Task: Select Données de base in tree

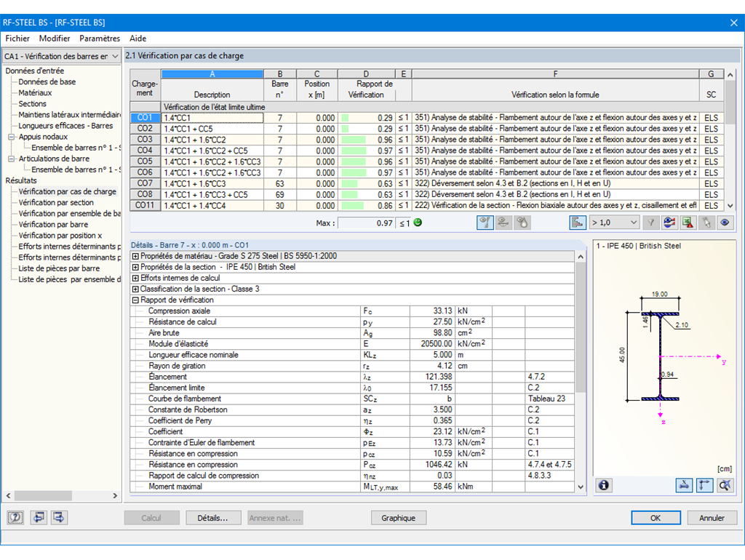Action: (x=47, y=81)
